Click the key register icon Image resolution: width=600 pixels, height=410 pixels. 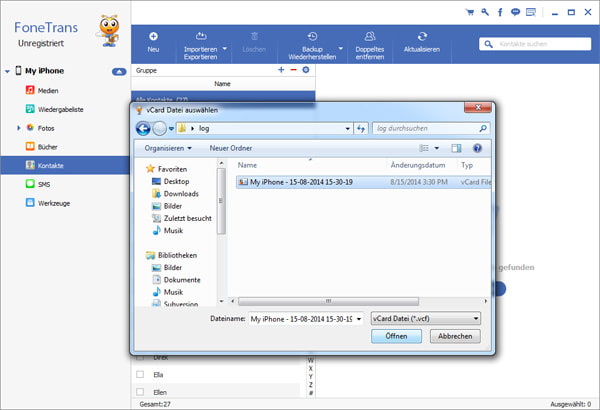click(485, 12)
